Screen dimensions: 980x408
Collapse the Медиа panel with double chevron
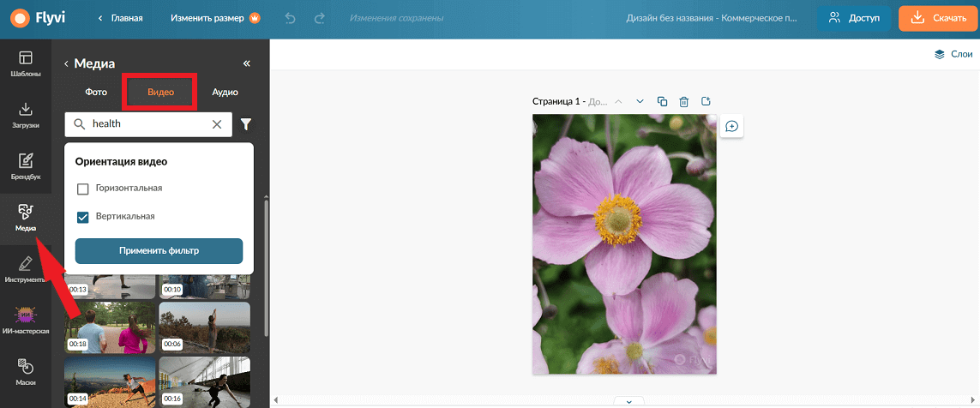pos(246,63)
